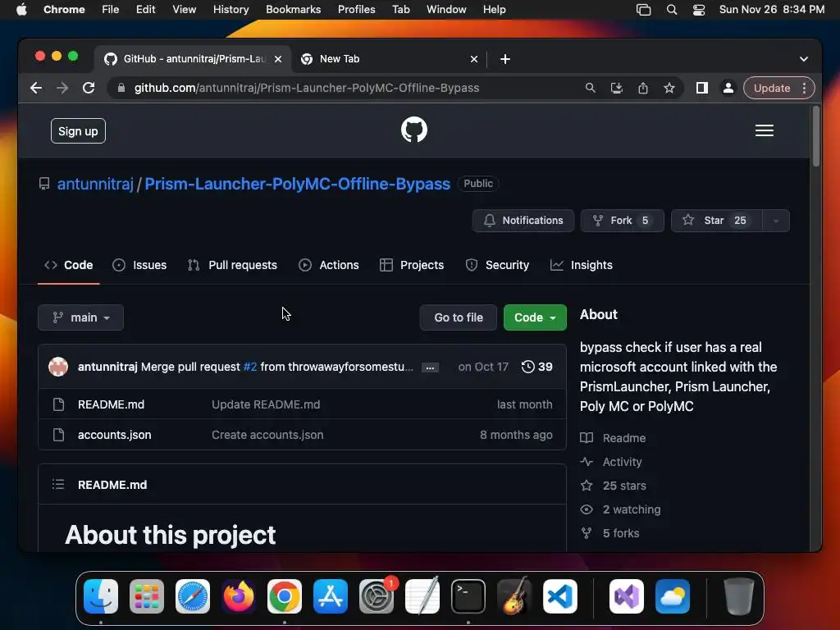
Task: Close the New Tab tab
Action: tap(473, 59)
